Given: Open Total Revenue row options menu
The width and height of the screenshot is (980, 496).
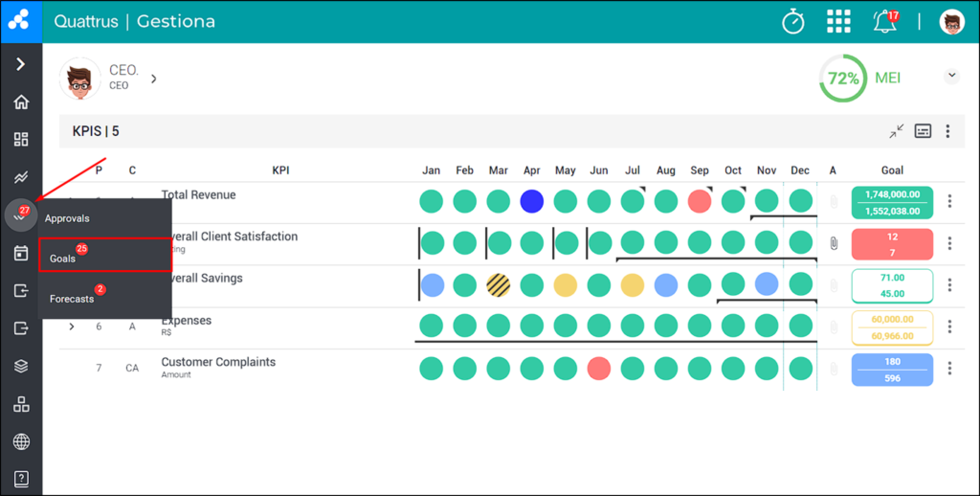Looking at the screenshot, I should [x=949, y=201].
